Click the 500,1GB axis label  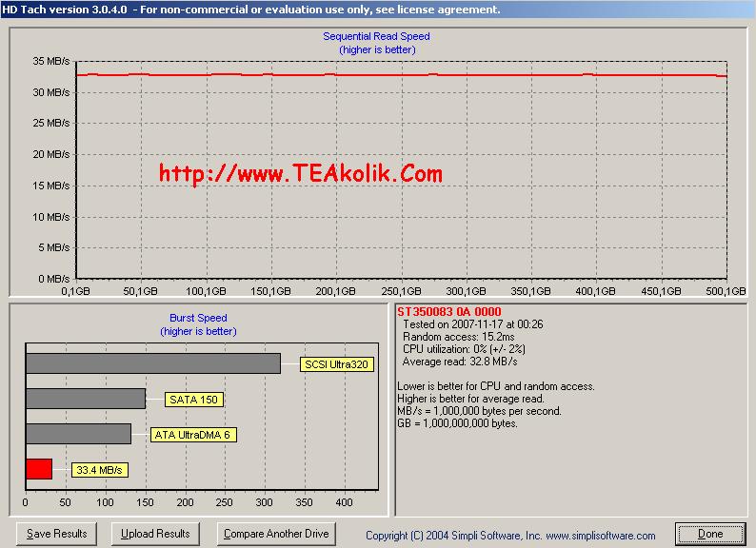[x=726, y=291]
